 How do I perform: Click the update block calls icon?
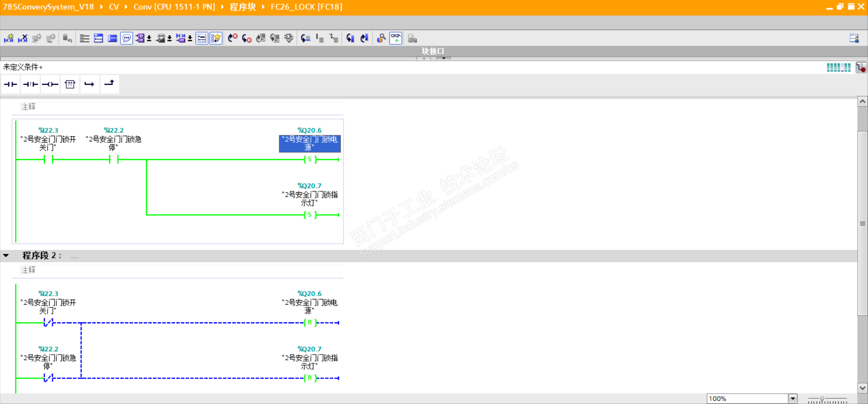(261, 38)
